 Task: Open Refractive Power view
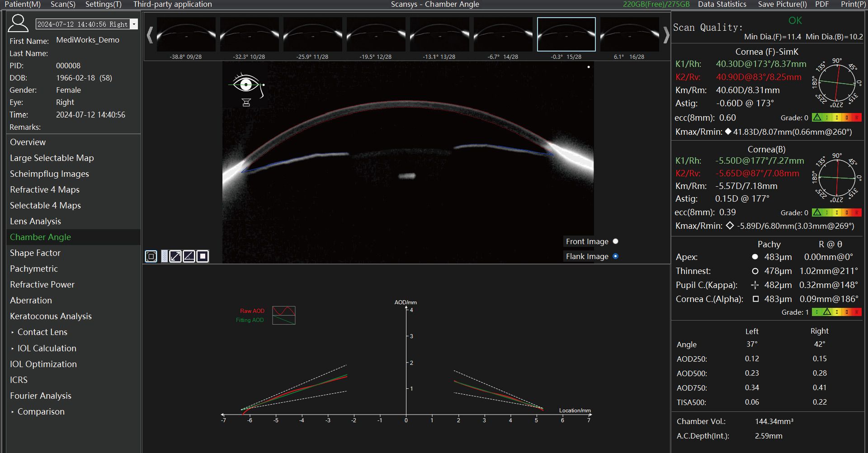[73, 284]
